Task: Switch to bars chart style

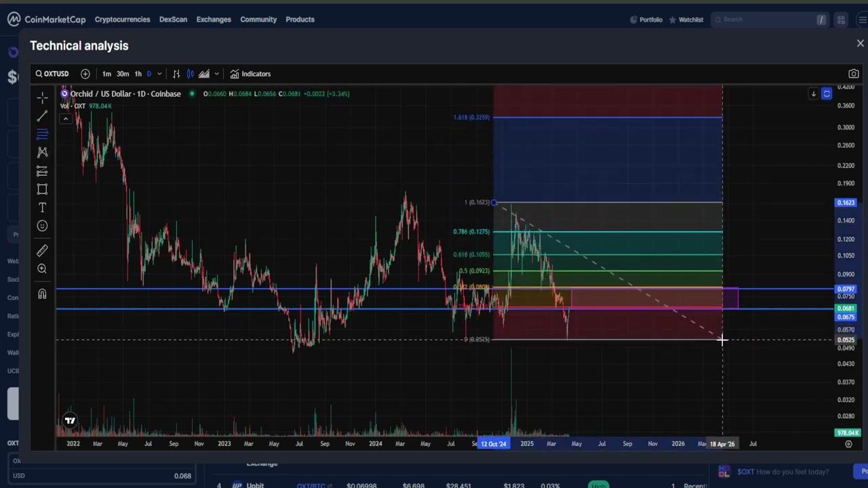Action: click(x=176, y=74)
